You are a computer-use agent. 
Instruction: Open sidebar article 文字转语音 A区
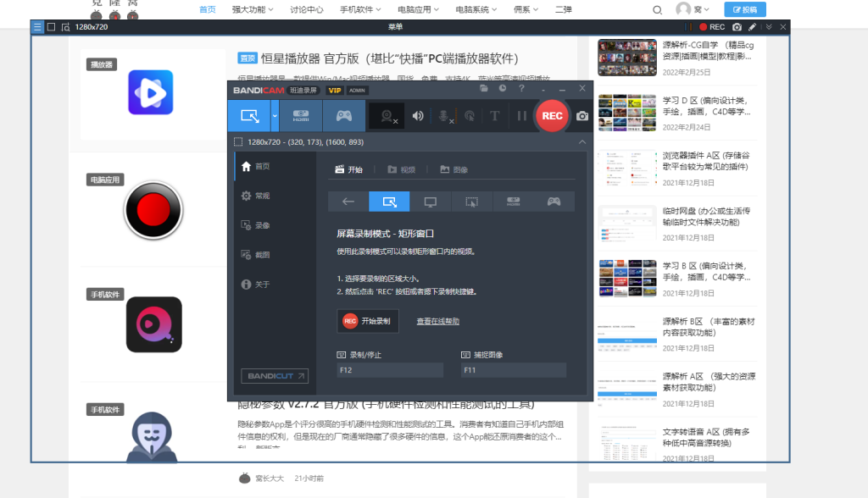coord(706,437)
